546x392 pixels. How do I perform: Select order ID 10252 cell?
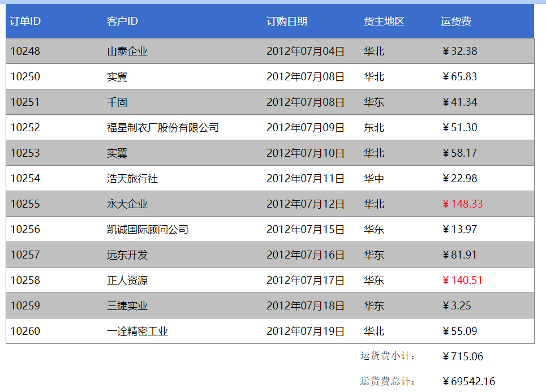tap(25, 127)
